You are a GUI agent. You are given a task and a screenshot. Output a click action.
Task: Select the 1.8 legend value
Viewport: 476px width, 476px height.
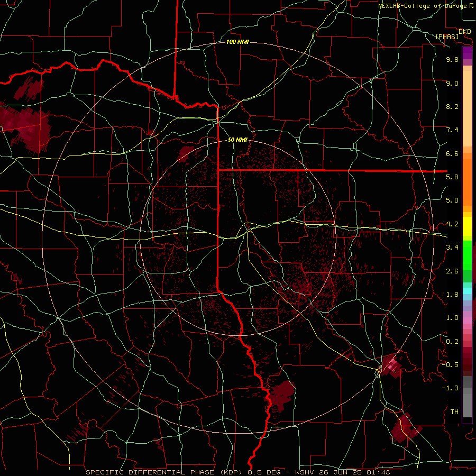coord(452,295)
